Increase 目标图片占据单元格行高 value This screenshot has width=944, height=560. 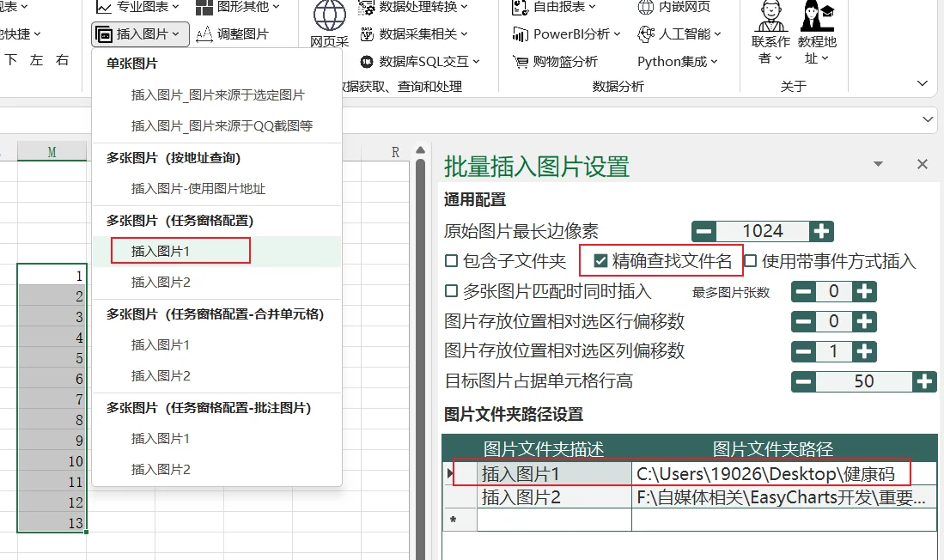(925, 381)
